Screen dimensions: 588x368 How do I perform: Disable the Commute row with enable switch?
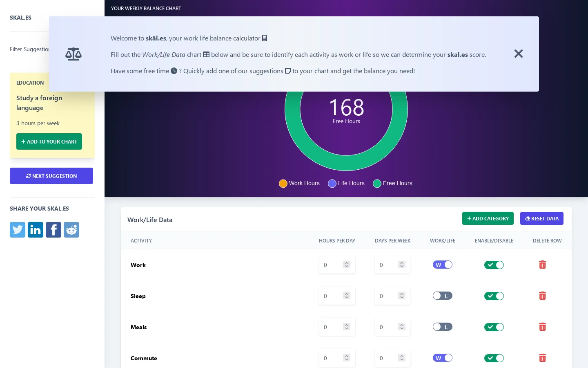pos(494,358)
